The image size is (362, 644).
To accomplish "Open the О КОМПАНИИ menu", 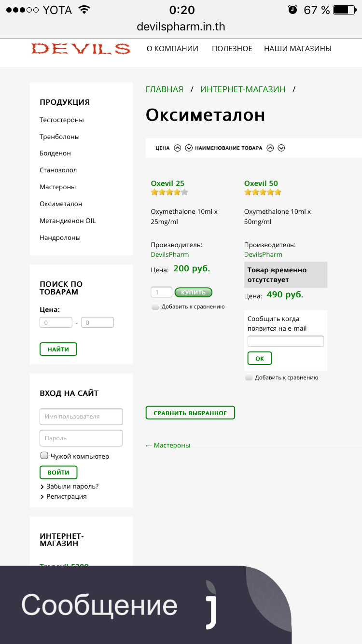I will [x=172, y=49].
